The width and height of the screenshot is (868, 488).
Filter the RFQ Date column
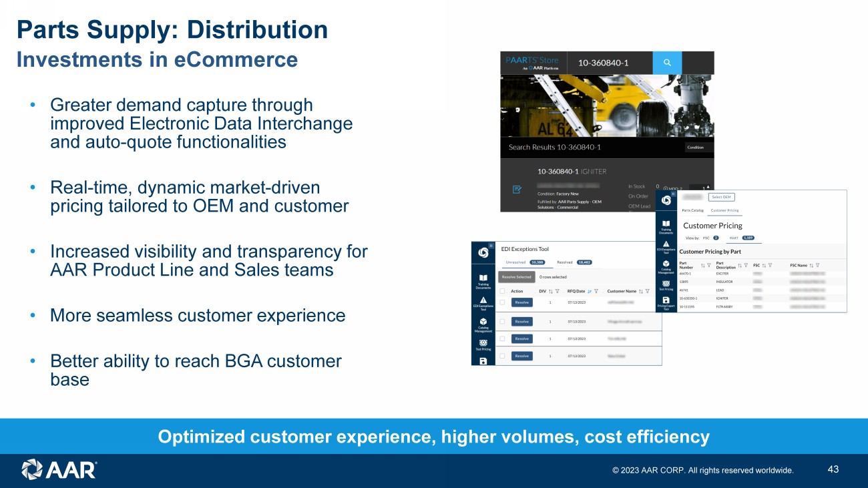click(596, 291)
